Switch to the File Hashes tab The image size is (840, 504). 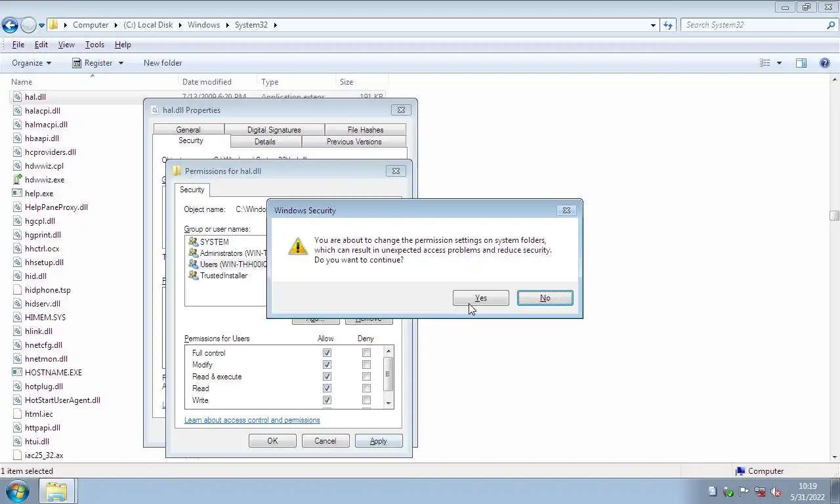366,130
